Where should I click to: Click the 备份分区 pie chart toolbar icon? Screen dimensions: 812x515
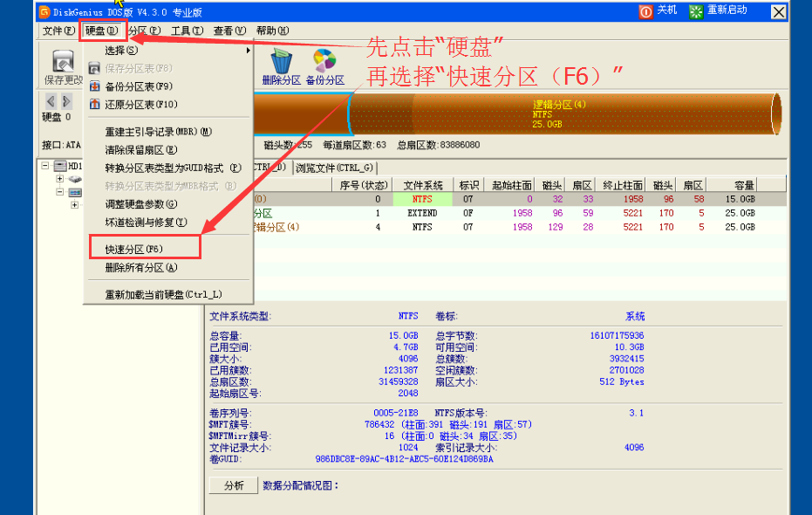[x=324, y=59]
